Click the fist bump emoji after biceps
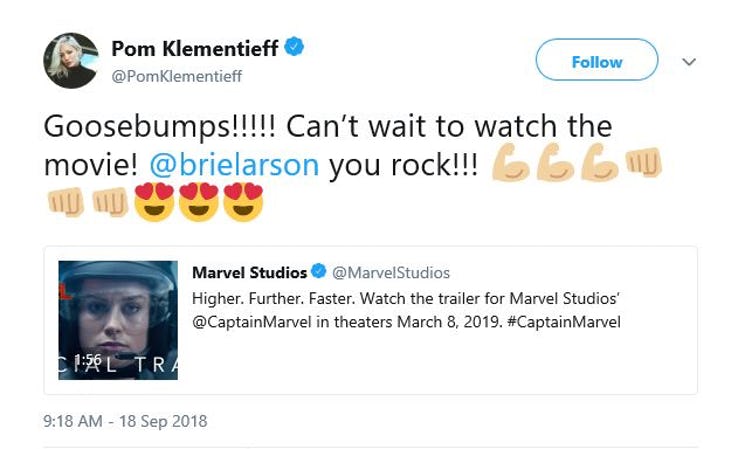Image resolution: width=738 pixels, height=449 pixels. pos(644,165)
